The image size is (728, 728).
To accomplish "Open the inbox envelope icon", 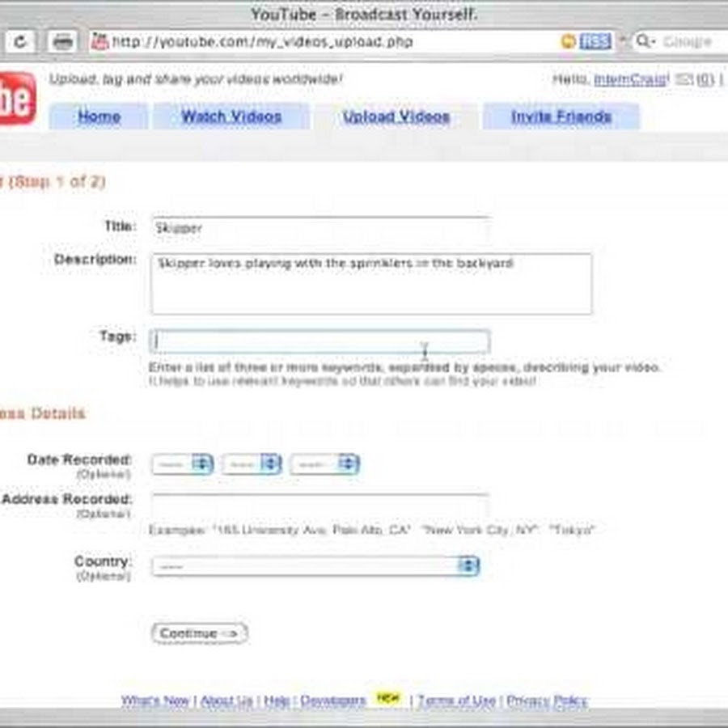I will click(684, 79).
